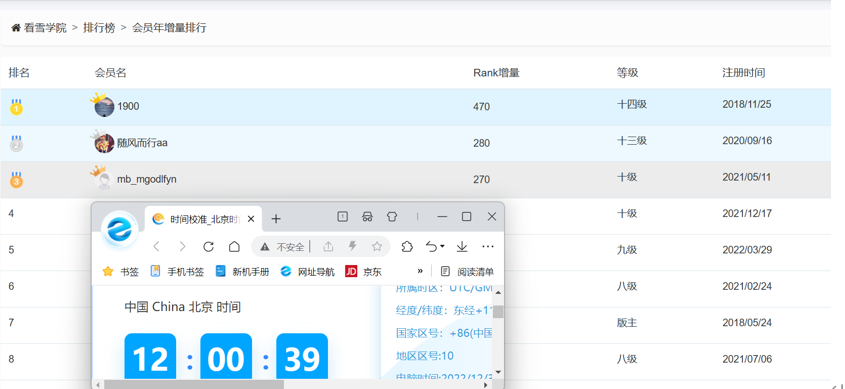Click the silver second-place medal
The image size is (845, 389).
(x=17, y=143)
